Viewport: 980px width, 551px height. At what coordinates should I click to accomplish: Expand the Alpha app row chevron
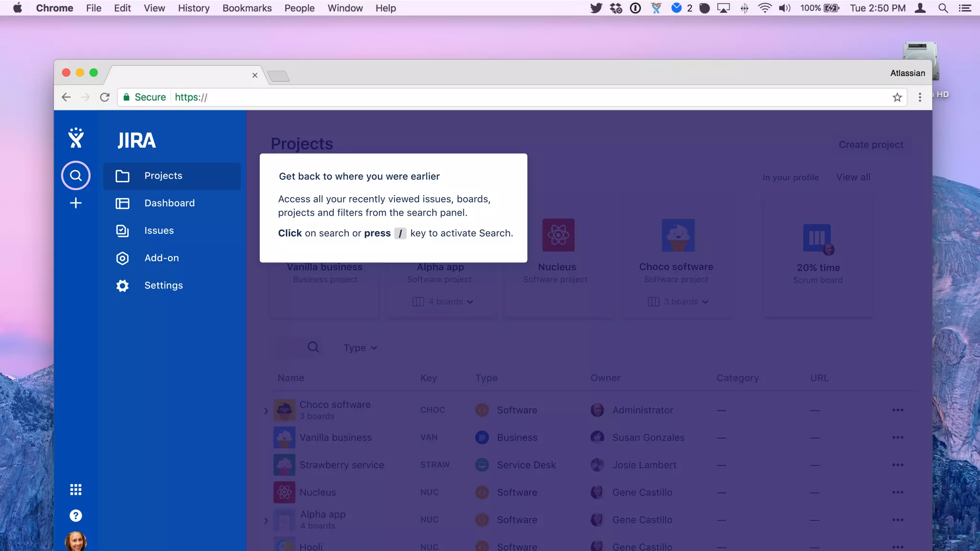(x=266, y=520)
